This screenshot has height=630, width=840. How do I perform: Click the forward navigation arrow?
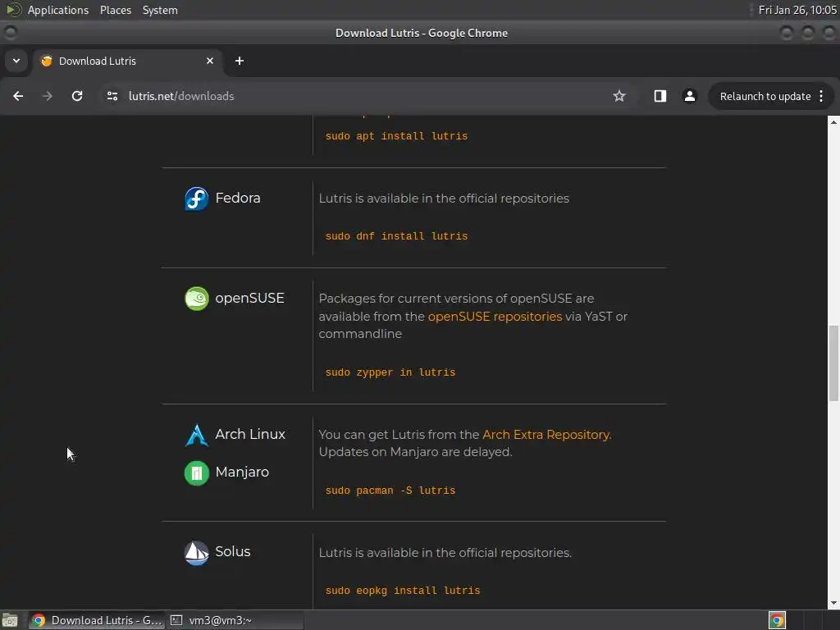pyautogui.click(x=48, y=96)
